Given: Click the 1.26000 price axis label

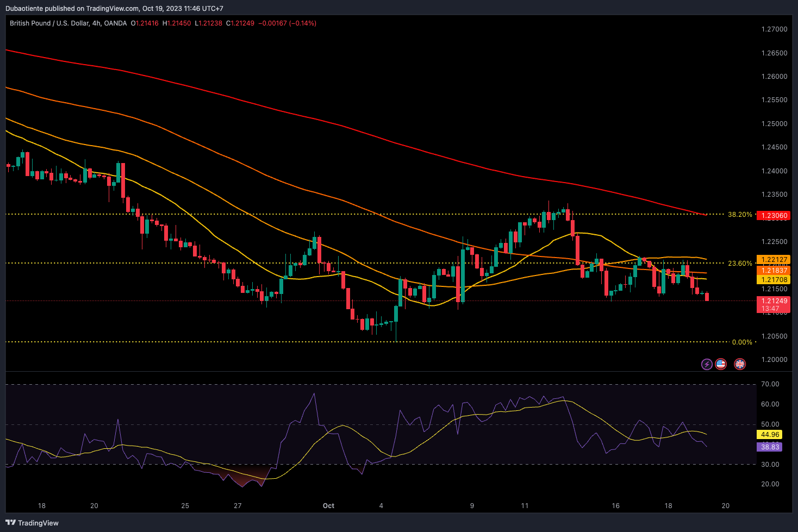Looking at the screenshot, I should 774,77.
